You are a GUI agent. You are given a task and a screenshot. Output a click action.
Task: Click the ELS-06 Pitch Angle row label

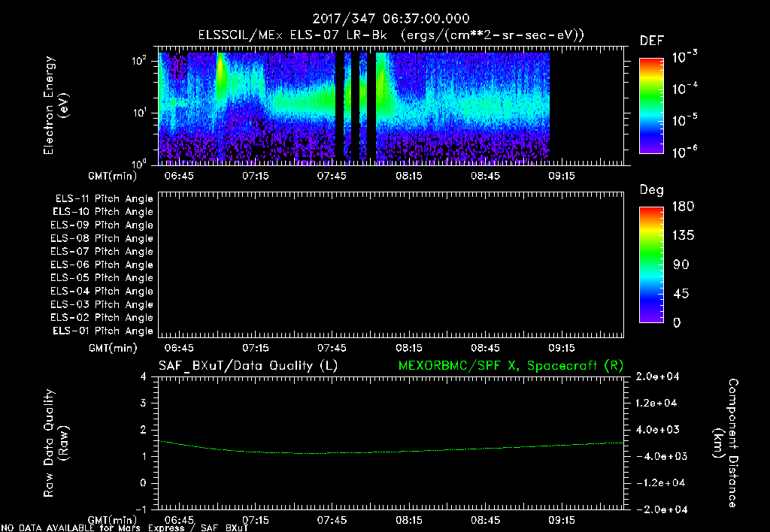click(102, 264)
